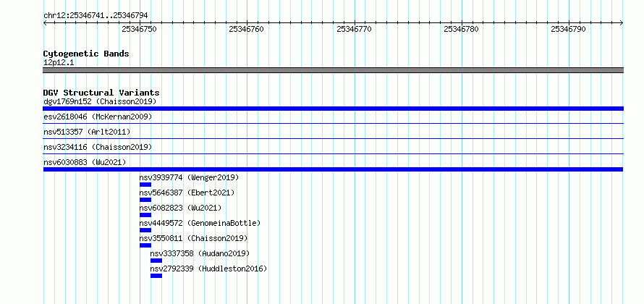
Task: Click the gray 12p12.1 cytogenetic band bar
Action: click(x=334, y=70)
